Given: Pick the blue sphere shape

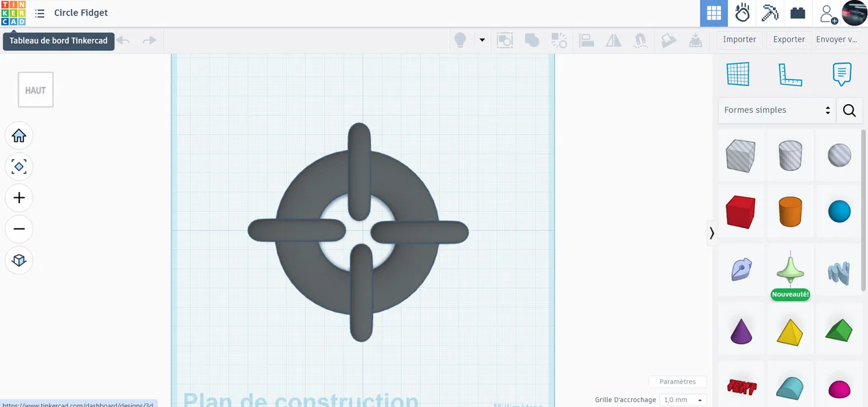Looking at the screenshot, I should coord(839,212).
